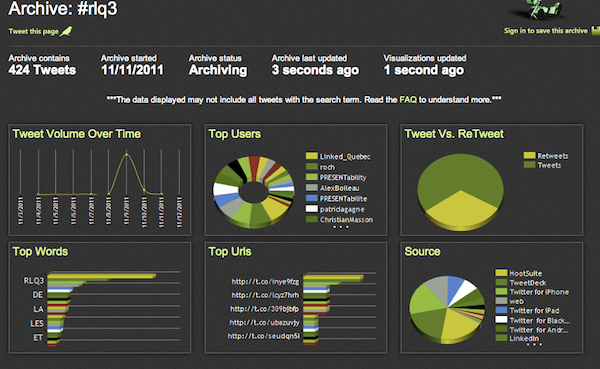Expand the Top Users legend ellipsis
The height and width of the screenshot is (369, 600).
pos(341,227)
